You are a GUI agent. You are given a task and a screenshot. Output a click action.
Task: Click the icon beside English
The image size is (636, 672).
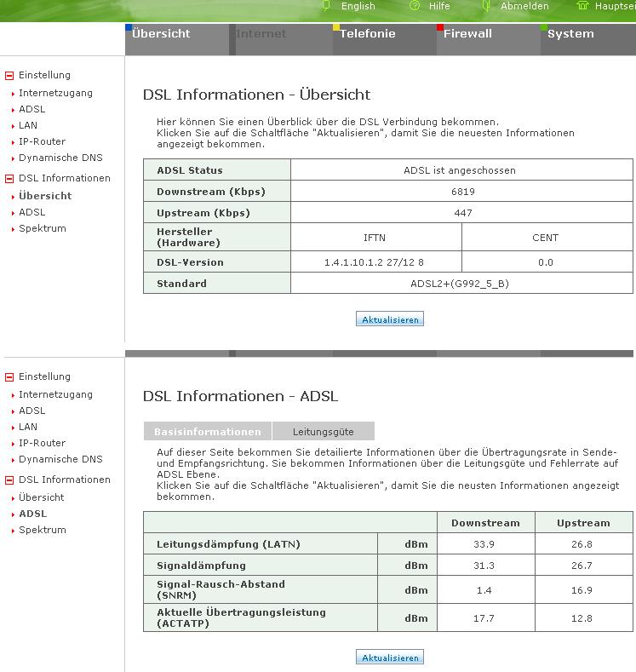(326, 6)
